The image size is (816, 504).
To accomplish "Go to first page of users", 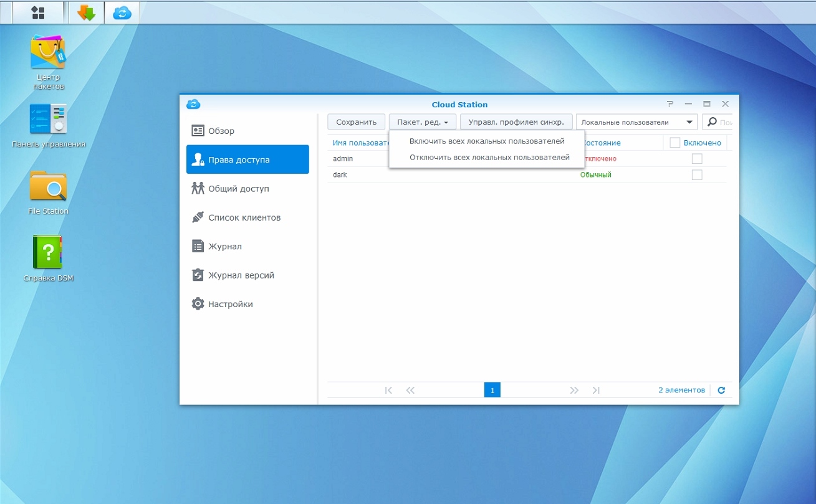I will (388, 390).
